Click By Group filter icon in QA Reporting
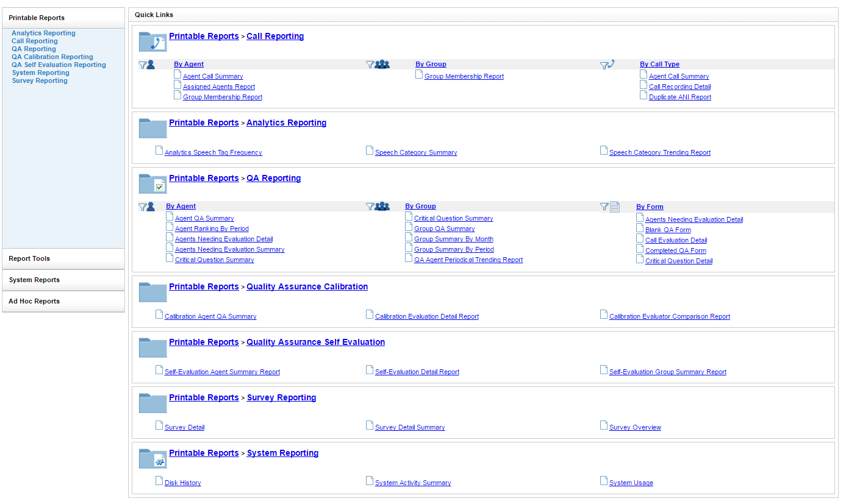 pyautogui.click(x=378, y=207)
